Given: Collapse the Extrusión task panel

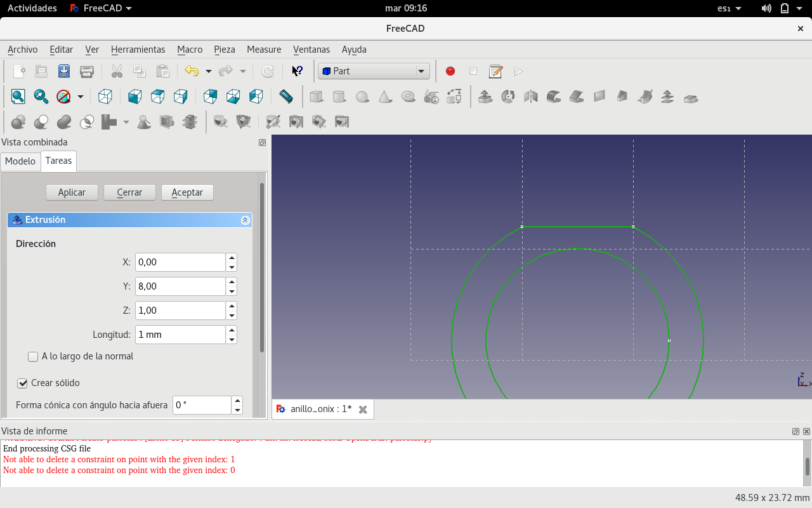Looking at the screenshot, I should click(x=246, y=220).
